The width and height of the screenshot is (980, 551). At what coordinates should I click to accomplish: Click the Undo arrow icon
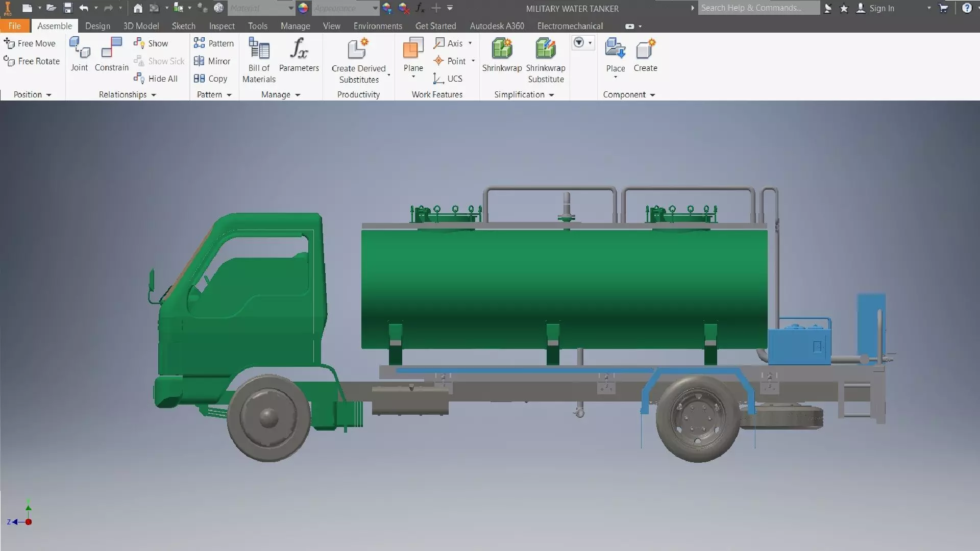(x=84, y=8)
